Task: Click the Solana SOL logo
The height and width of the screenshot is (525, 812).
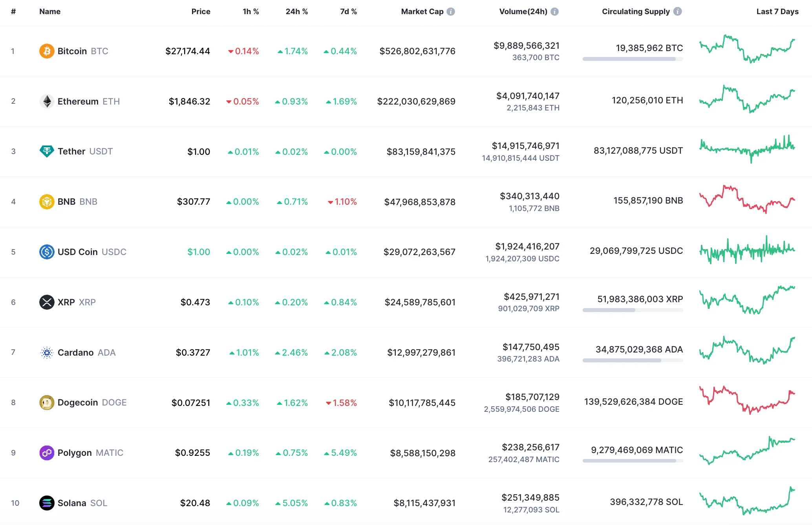Action: pos(47,503)
